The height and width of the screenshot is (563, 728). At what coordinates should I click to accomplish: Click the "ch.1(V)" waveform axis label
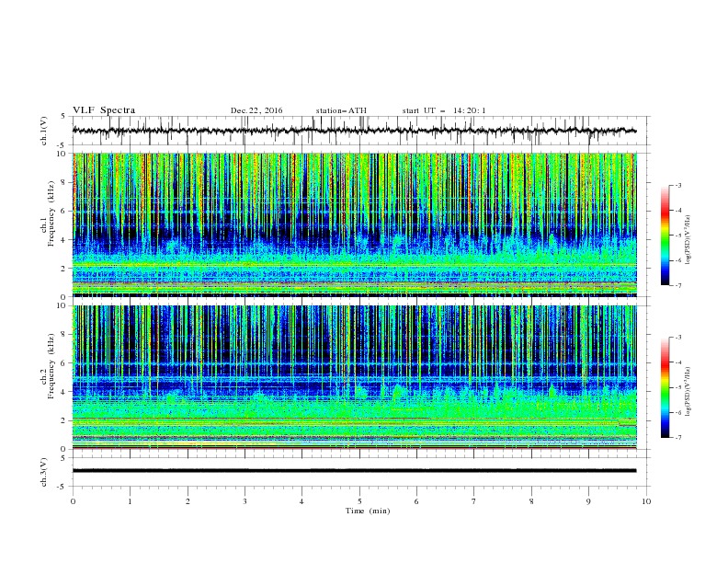click(x=44, y=131)
